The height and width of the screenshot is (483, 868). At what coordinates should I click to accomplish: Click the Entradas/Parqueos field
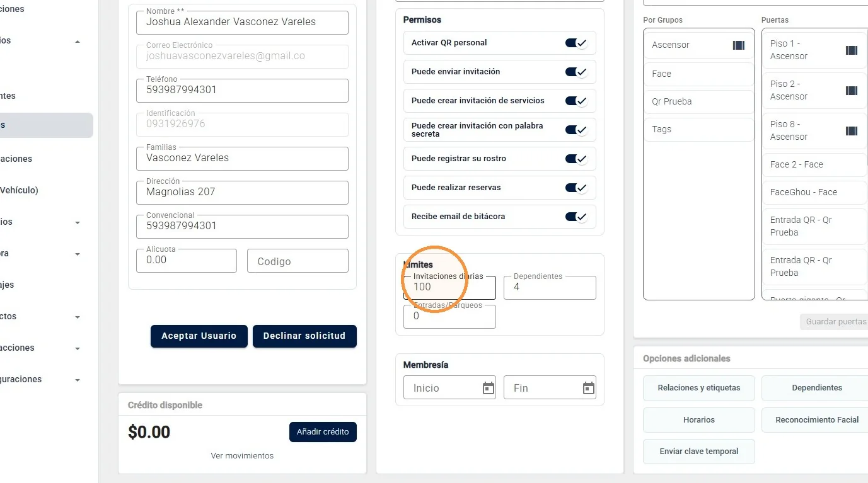(x=449, y=317)
